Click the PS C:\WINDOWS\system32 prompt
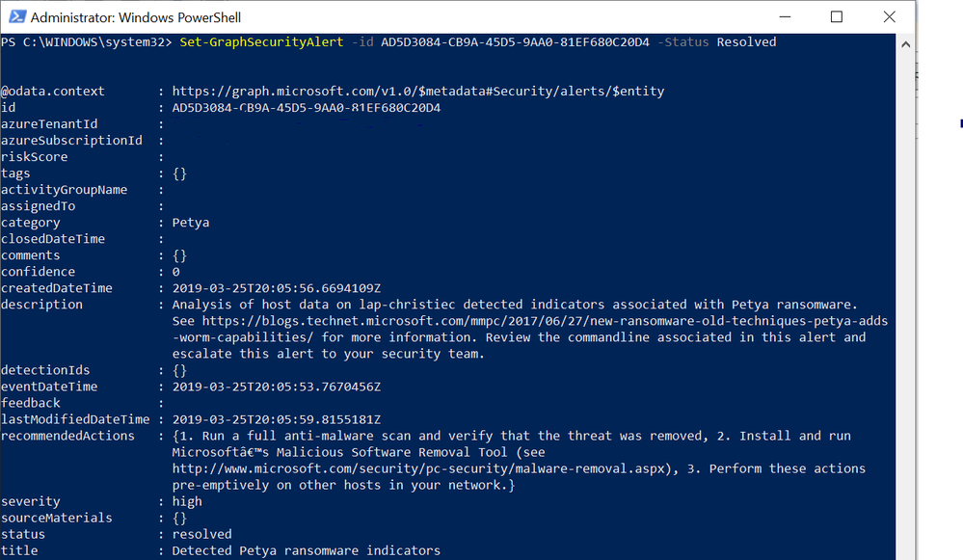963x560 pixels. (87, 41)
